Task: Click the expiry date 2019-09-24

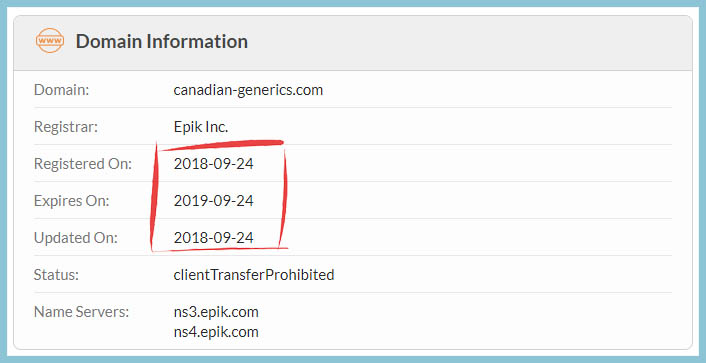Action: (213, 200)
